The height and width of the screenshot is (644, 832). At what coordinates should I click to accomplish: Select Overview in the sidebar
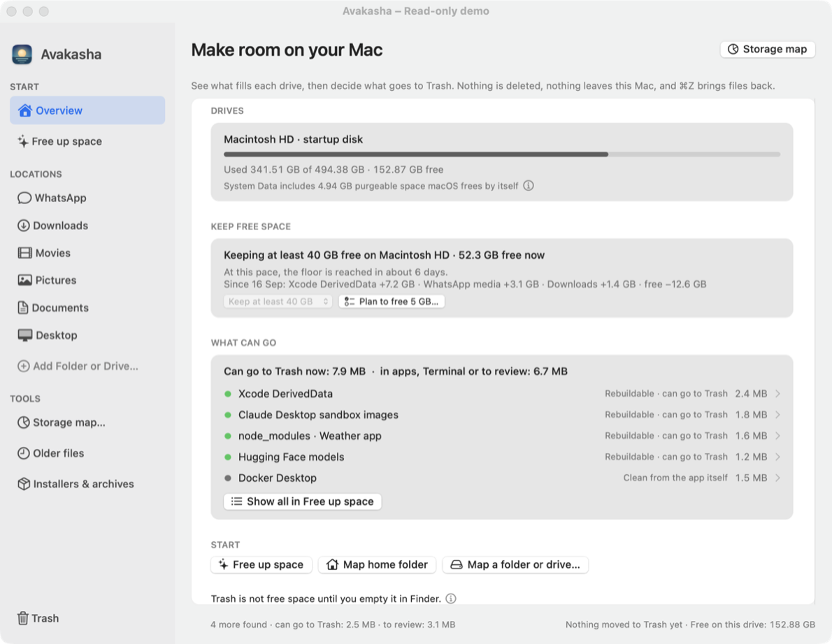(x=87, y=110)
